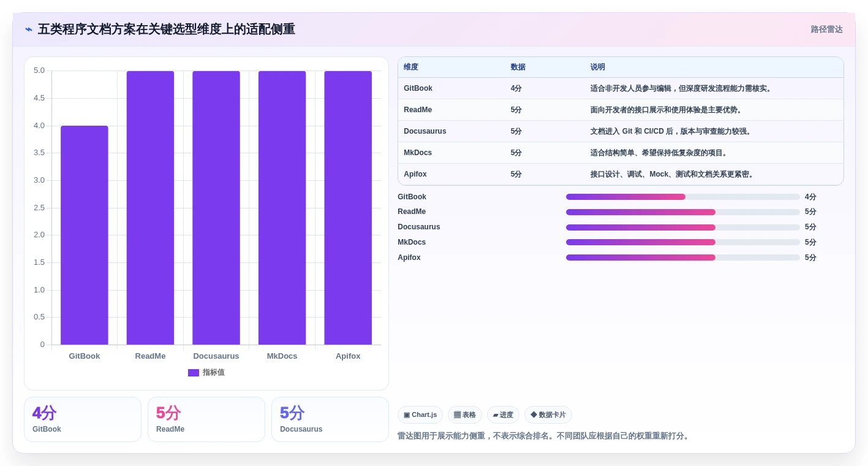Click the Docusaurus 5分 progress bar
This screenshot has height=466, width=868.
pos(683,227)
